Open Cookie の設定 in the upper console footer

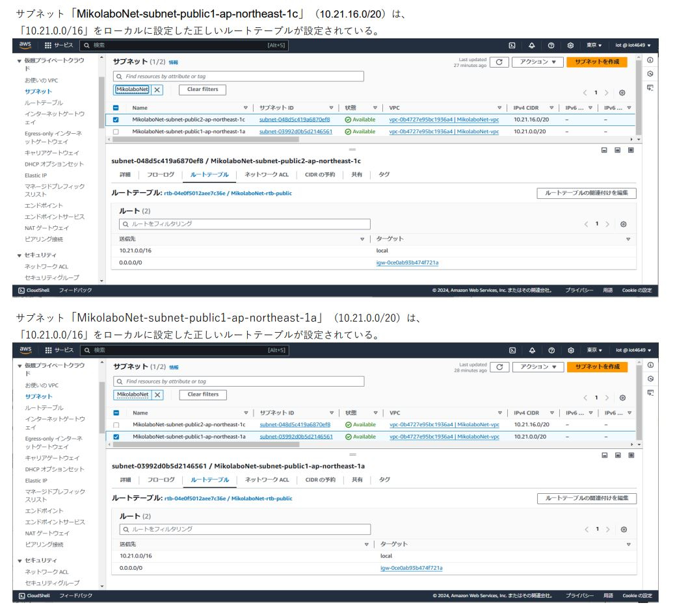click(x=637, y=290)
